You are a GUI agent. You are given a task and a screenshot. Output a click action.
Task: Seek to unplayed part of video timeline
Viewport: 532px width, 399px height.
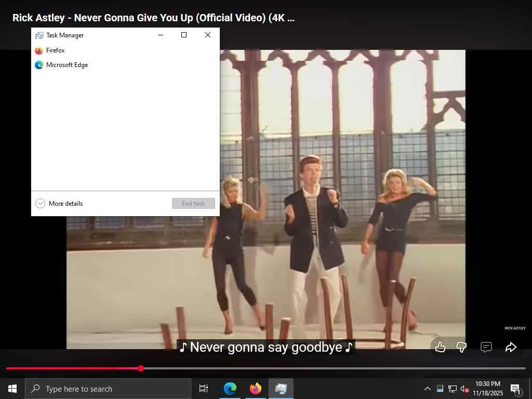(334, 368)
